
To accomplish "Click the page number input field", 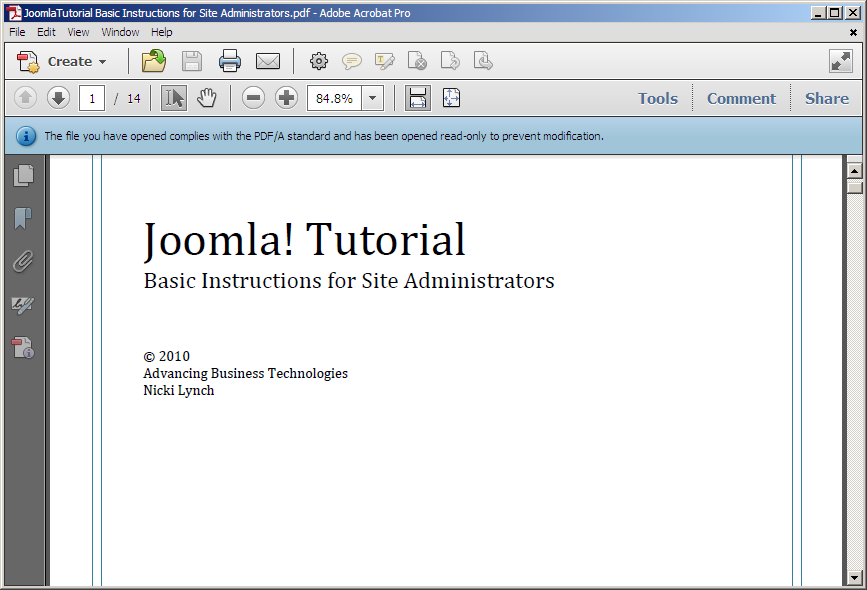I will [x=92, y=98].
